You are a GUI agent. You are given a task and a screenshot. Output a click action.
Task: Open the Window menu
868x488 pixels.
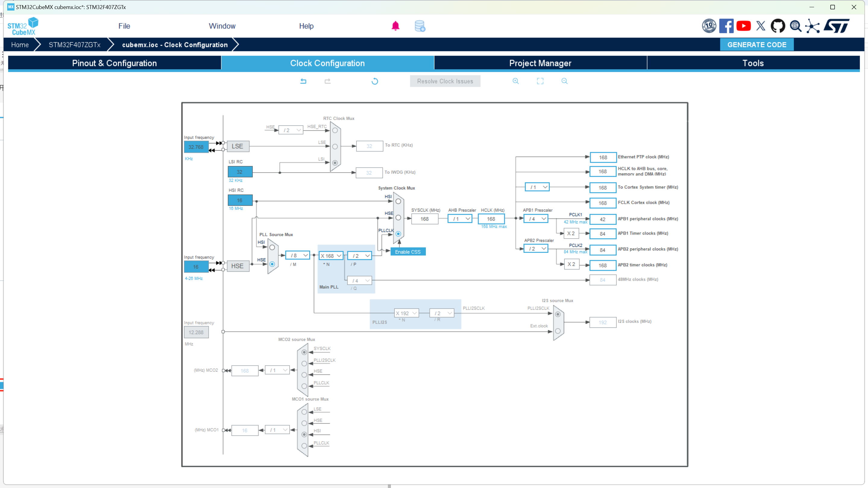[x=222, y=26]
